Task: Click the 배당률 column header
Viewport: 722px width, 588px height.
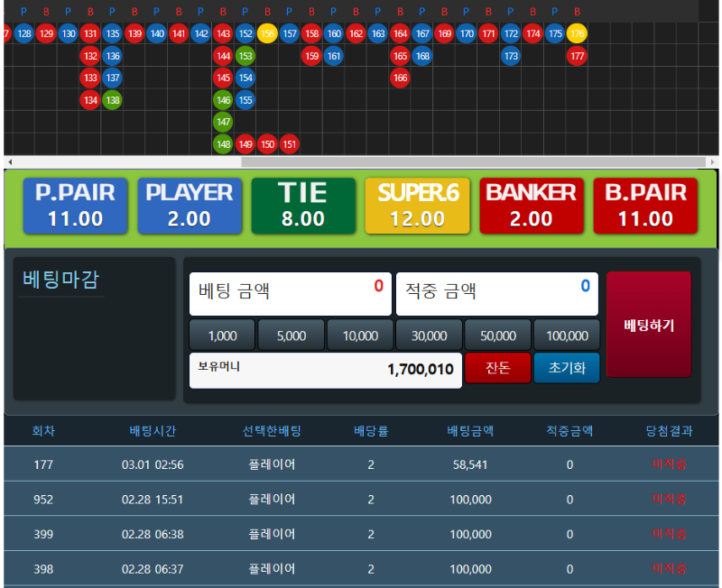Action: click(x=371, y=431)
